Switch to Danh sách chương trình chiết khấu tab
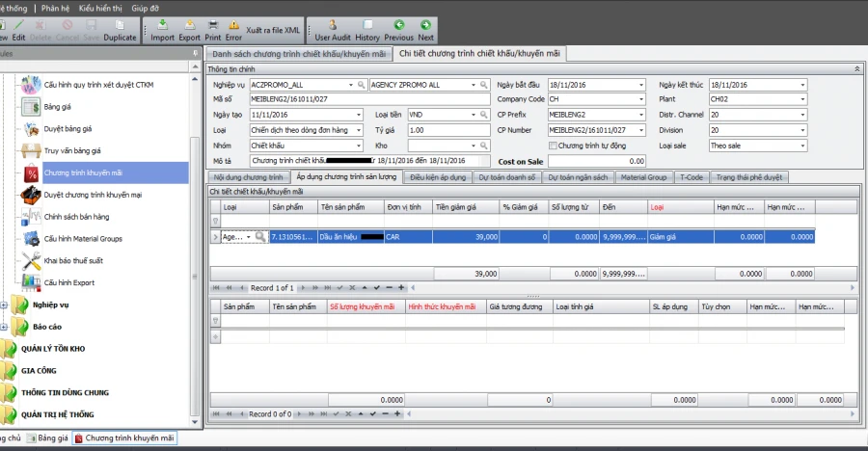The width and height of the screenshot is (868, 451). click(299, 54)
